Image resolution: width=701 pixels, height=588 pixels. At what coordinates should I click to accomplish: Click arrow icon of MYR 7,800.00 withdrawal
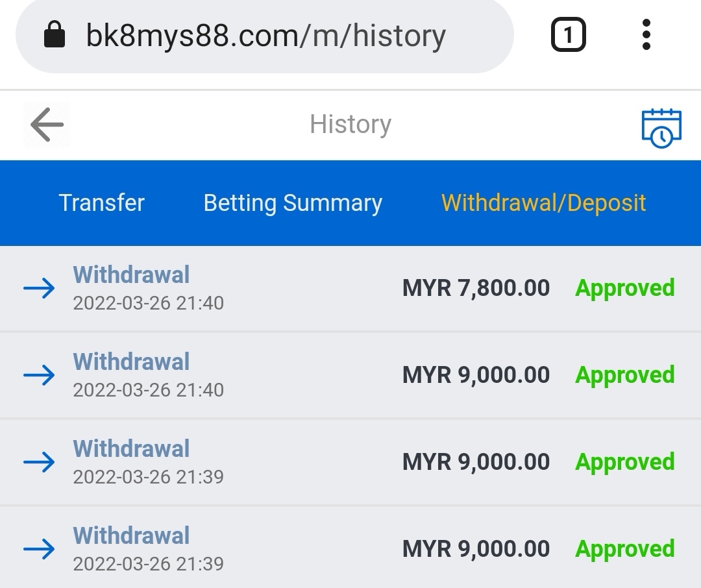click(x=39, y=289)
